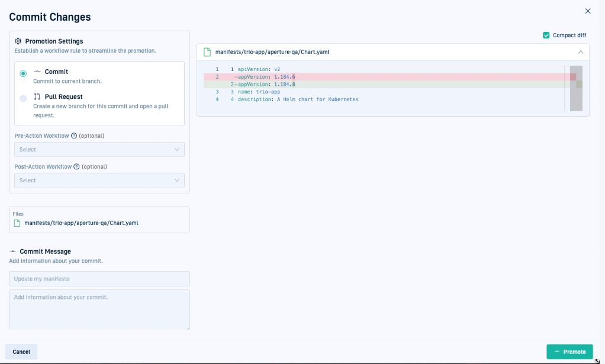The height and width of the screenshot is (364, 605).
Task: Click the Pull Request branch icon
Action: coord(37,96)
